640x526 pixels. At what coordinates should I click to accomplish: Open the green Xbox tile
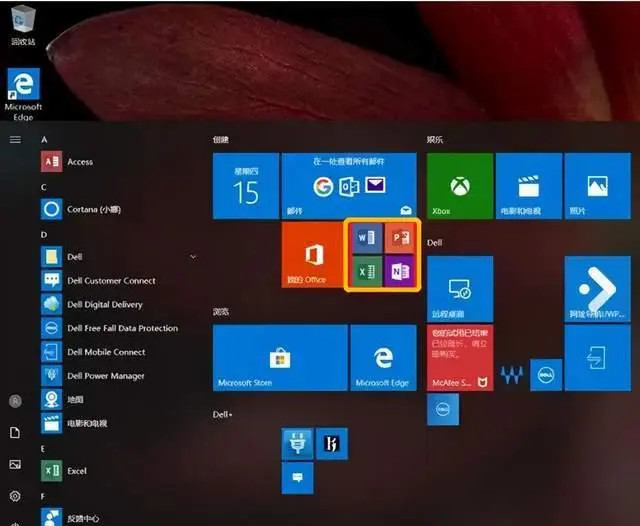460,186
